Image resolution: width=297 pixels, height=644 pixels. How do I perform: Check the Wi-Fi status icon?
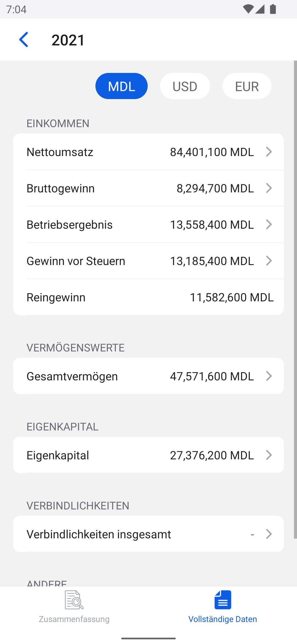click(x=248, y=9)
